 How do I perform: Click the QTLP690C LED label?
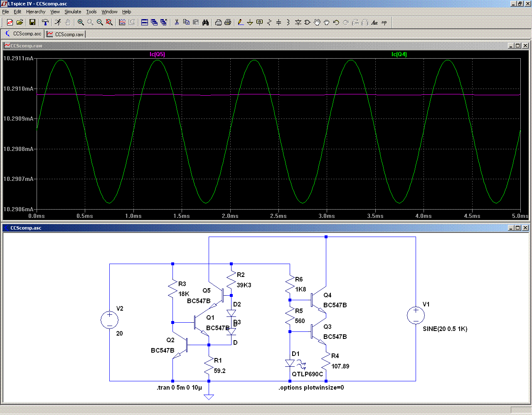point(307,374)
